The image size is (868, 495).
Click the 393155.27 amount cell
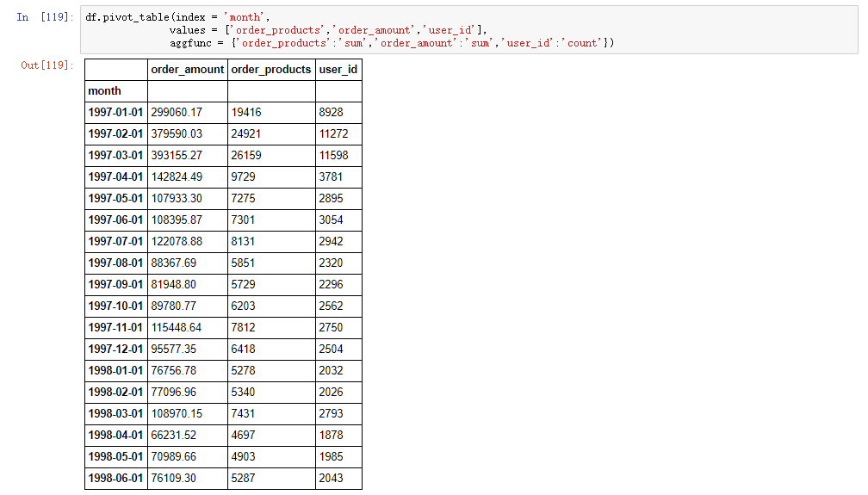[188, 156]
